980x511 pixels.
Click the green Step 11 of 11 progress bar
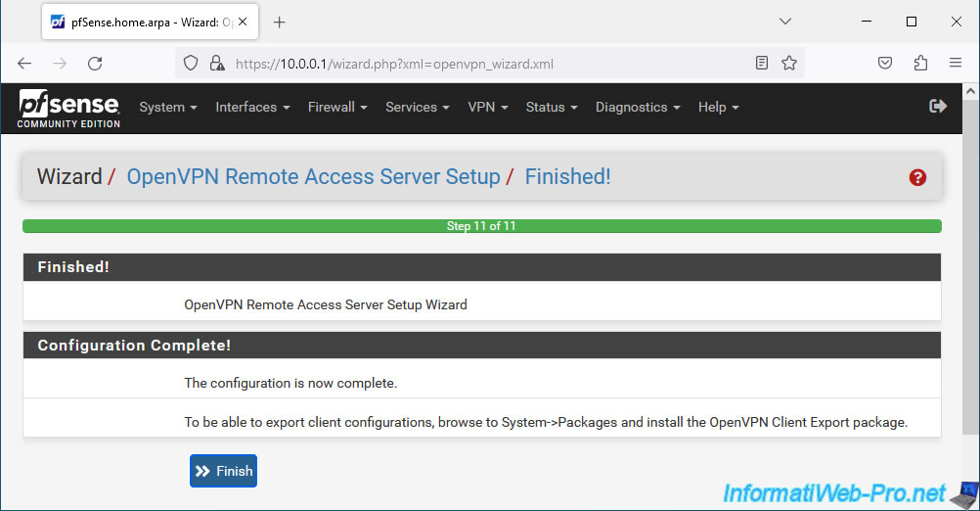click(x=482, y=226)
